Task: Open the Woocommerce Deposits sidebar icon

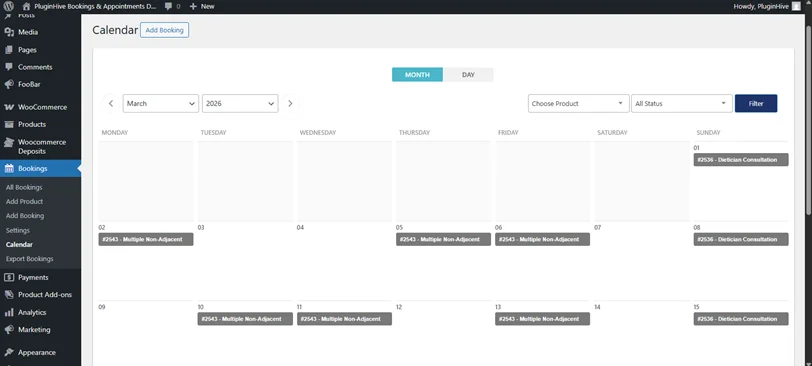Action: click(9, 142)
